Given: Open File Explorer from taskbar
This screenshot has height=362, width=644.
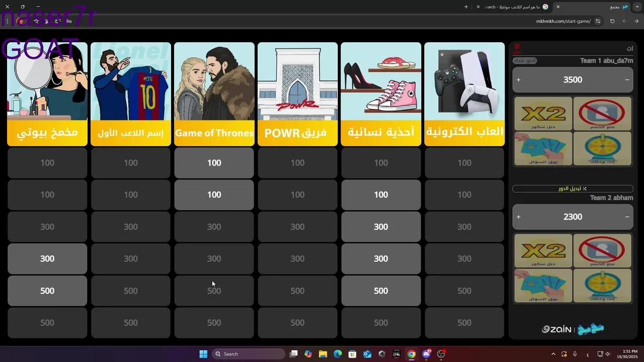Looking at the screenshot, I should pyautogui.click(x=323, y=354).
